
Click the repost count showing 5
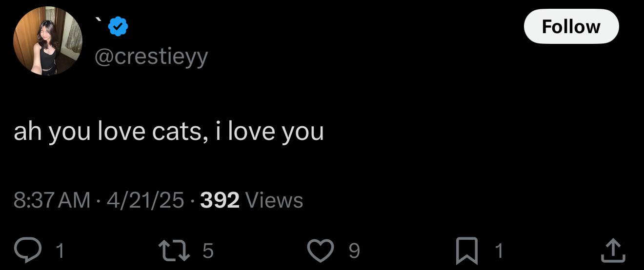[207, 251]
